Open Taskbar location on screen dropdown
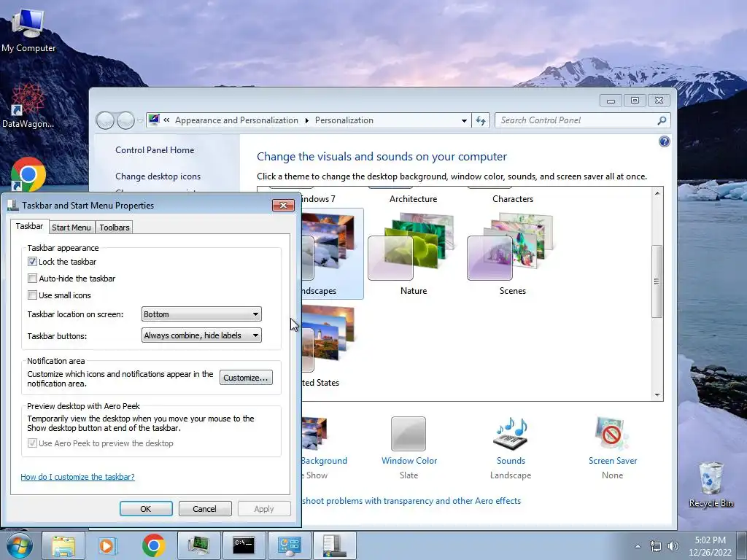 [201, 314]
